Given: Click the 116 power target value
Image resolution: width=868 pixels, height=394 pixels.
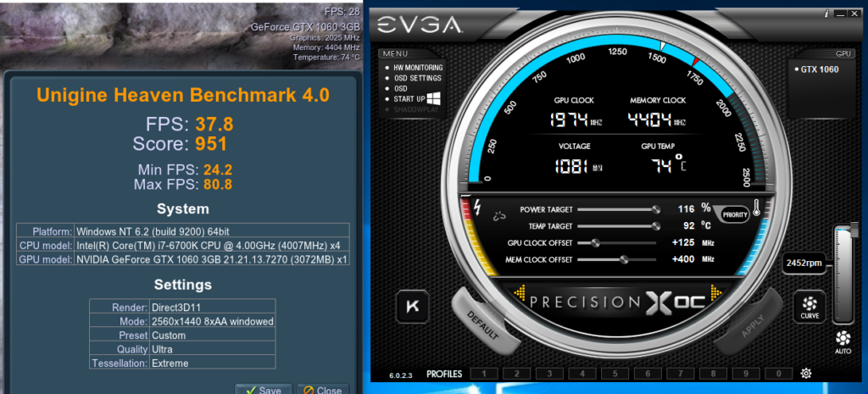Looking at the screenshot, I should click(686, 209).
